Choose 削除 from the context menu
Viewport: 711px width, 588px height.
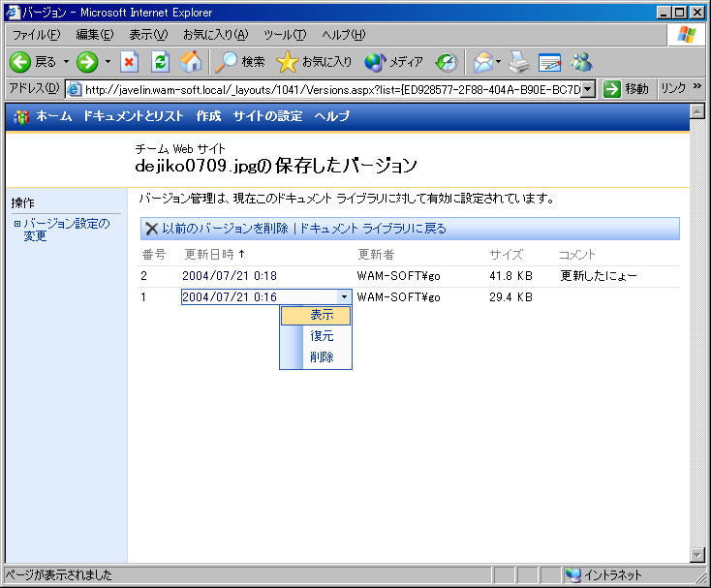point(322,356)
